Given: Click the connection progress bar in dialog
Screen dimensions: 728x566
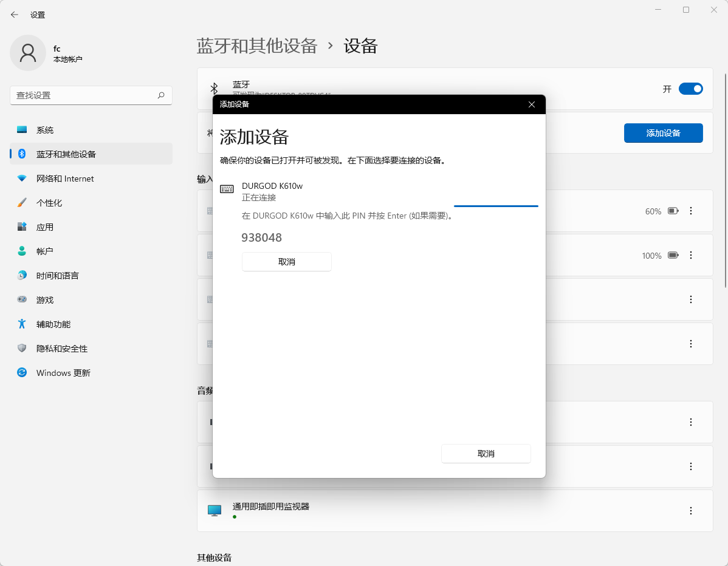Looking at the screenshot, I should point(496,206).
